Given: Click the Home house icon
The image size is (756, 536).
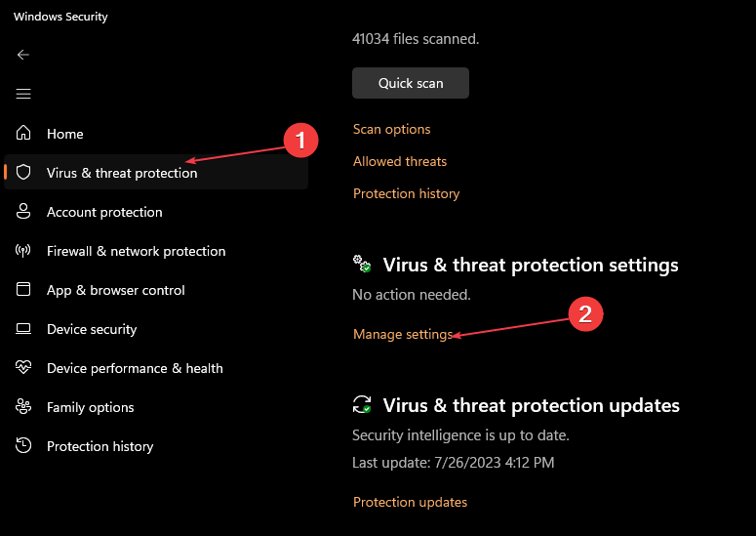Looking at the screenshot, I should tap(23, 133).
